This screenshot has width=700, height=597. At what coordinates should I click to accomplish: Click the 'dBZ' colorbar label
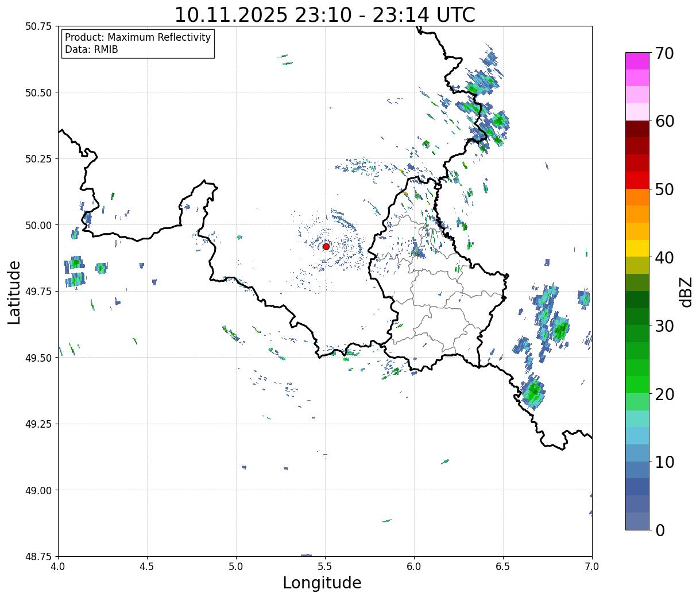[x=686, y=292]
